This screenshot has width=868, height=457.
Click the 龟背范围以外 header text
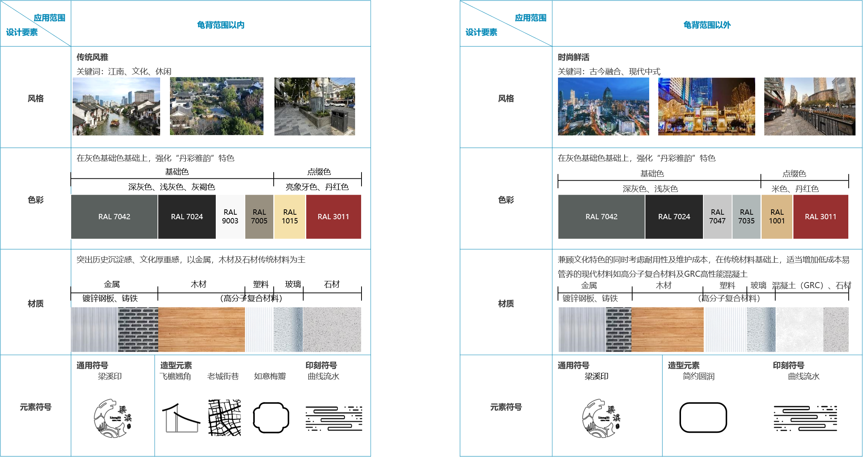tap(707, 25)
